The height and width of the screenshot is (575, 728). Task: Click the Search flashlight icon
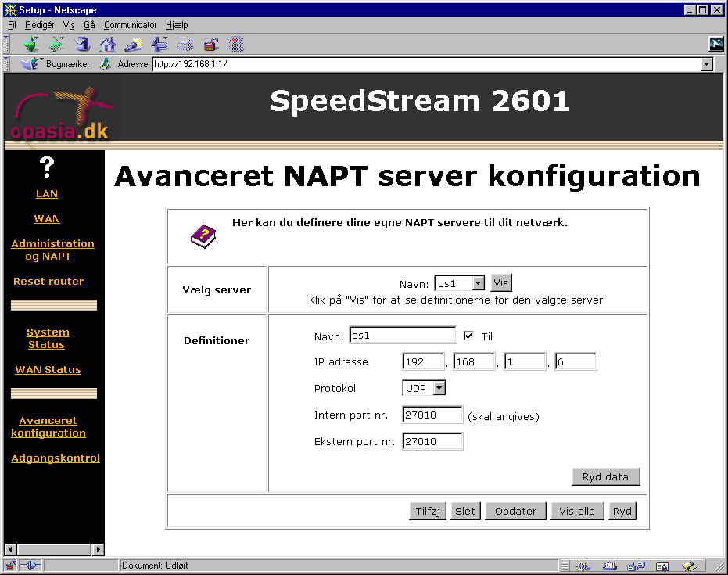click(133, 44)
